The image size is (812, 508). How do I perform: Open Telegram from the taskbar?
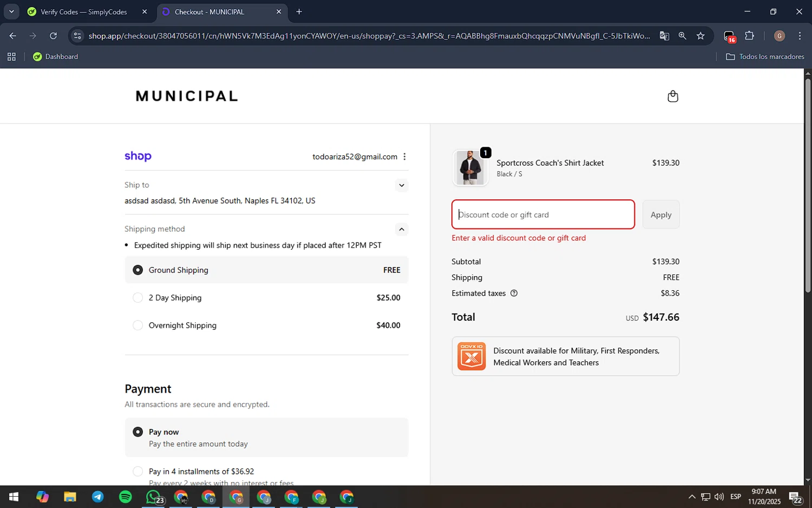click(97, 497)
